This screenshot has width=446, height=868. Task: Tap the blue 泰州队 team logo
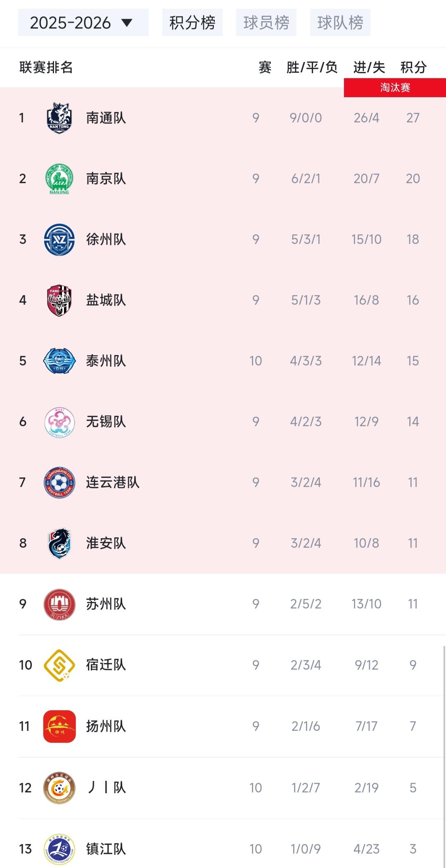pos(59,361)
